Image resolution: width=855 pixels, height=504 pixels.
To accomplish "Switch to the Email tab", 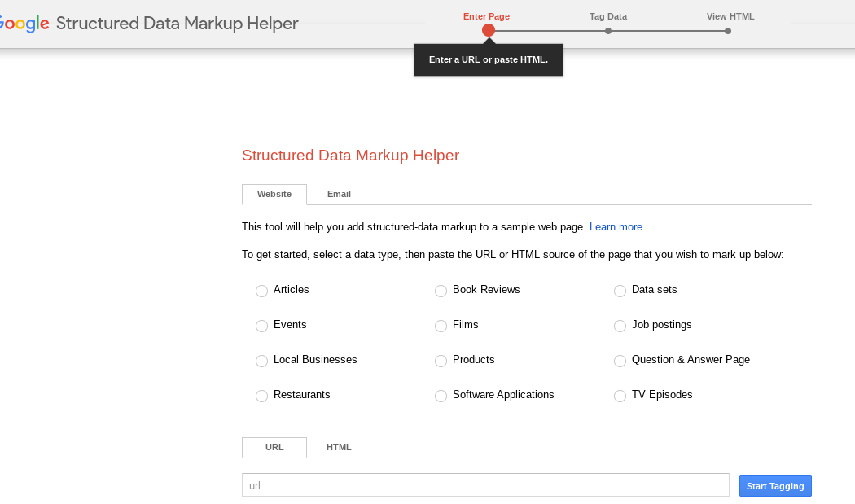I will pos(339,194).
